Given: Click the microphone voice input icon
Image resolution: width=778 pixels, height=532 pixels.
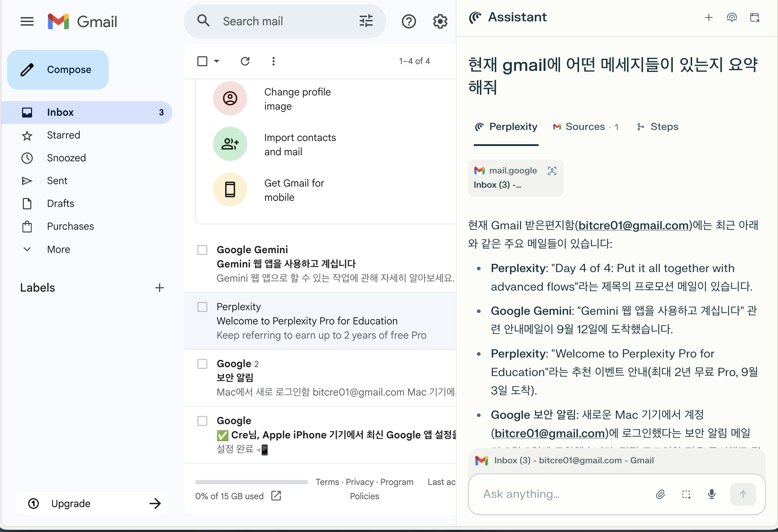Looking at the screenshot, I should (711, 494).
